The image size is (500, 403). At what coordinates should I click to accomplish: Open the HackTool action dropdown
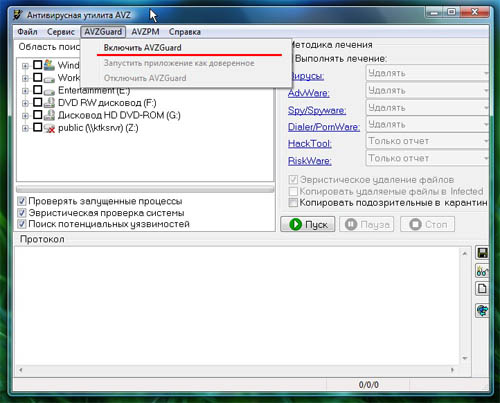(x=427, y=141)
